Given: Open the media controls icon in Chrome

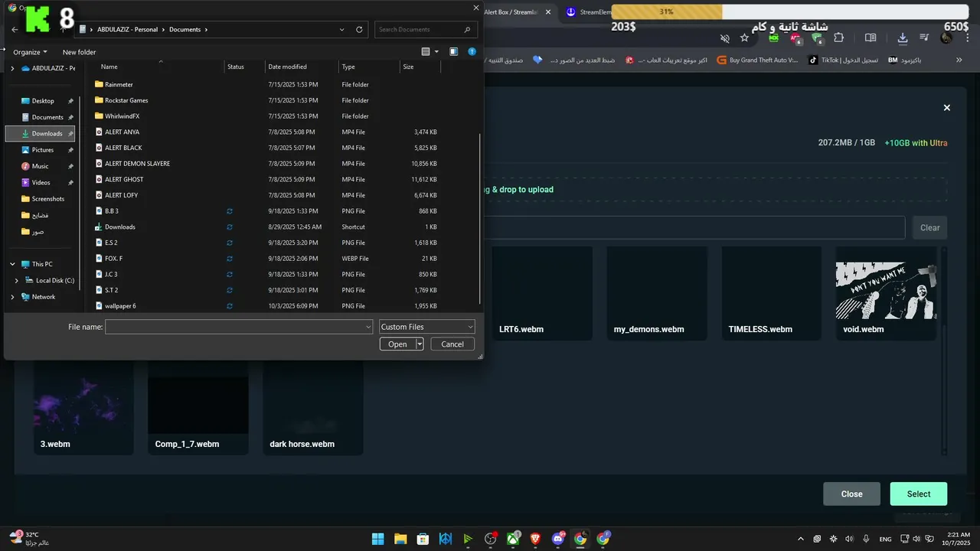Looking at the screenshot, I should click(924, 37).
